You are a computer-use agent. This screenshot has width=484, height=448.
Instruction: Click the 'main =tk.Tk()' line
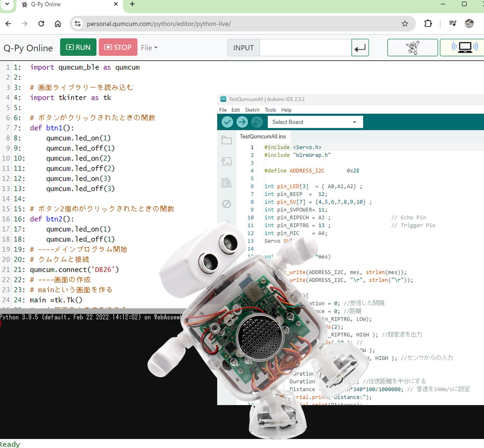[x=56, y=300]
